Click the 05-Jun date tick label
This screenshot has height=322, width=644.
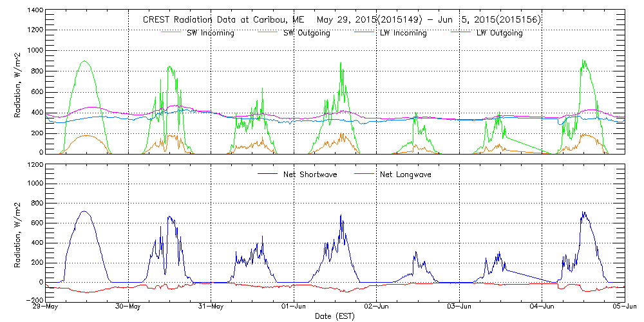623,307
